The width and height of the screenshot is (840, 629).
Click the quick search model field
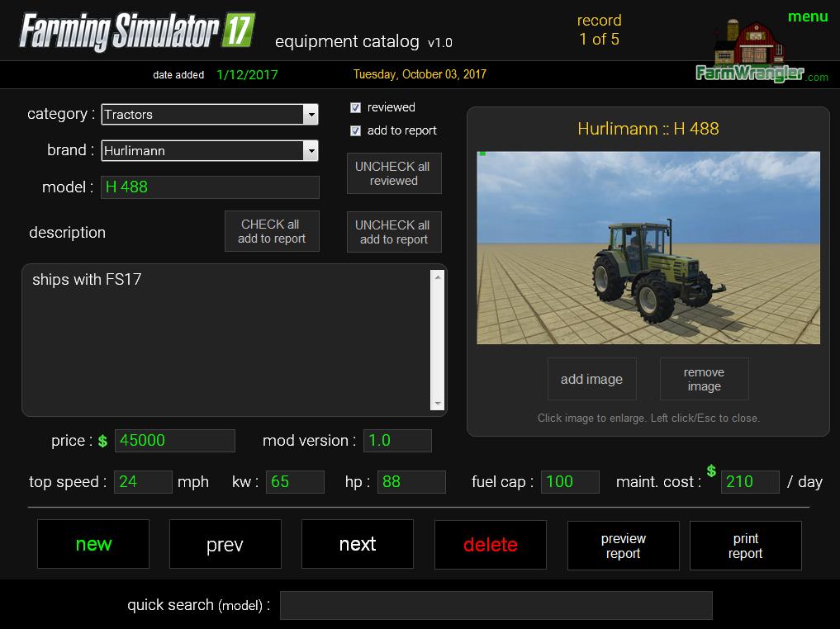coord(496,605)
